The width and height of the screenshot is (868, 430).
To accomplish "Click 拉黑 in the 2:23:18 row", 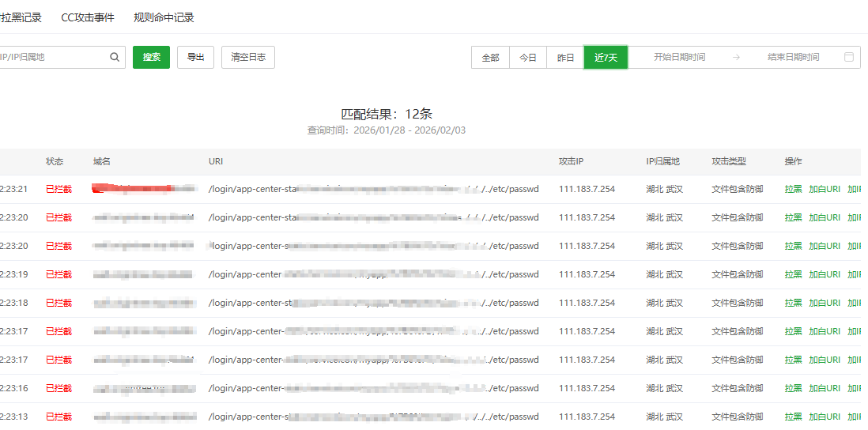I will pos(793,304).
